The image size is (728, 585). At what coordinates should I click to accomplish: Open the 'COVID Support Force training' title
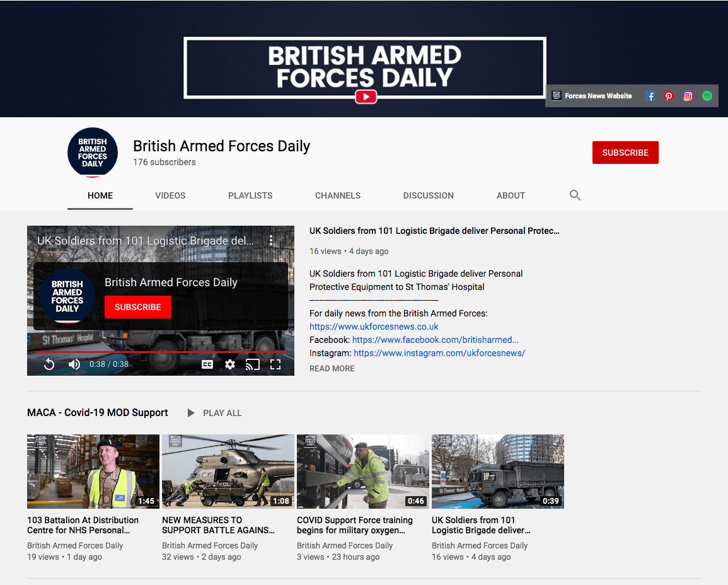tap(355, 525)
